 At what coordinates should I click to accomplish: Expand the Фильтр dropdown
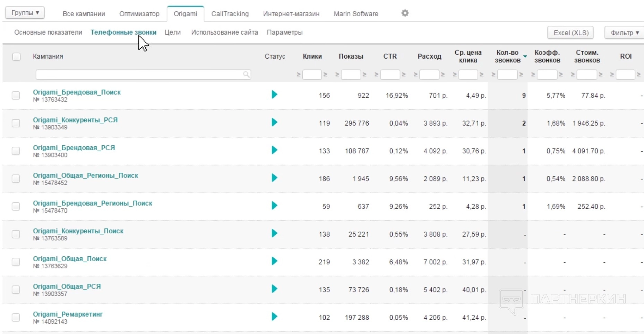click(624, 33)
